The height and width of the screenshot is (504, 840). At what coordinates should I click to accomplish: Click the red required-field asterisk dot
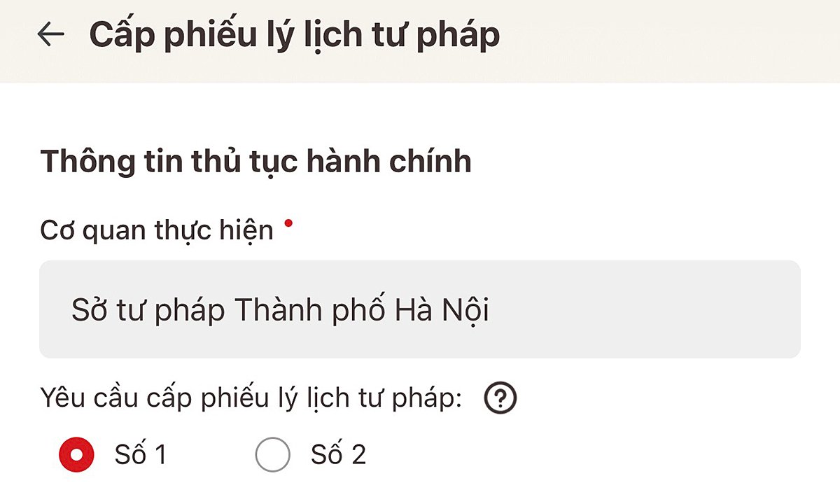[288, 223]
